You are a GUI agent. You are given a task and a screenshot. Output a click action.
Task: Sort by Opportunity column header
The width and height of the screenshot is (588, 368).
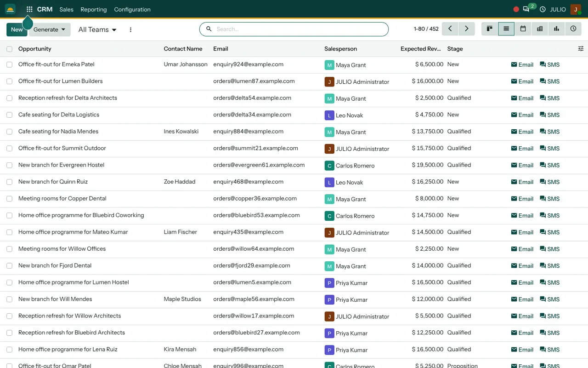click(35, 49)
